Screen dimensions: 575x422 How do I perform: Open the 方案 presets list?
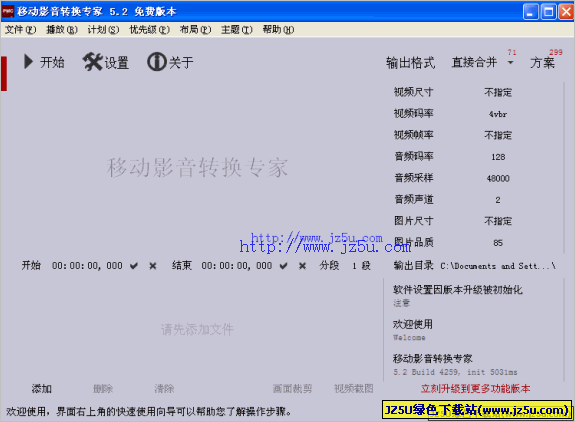542,63
